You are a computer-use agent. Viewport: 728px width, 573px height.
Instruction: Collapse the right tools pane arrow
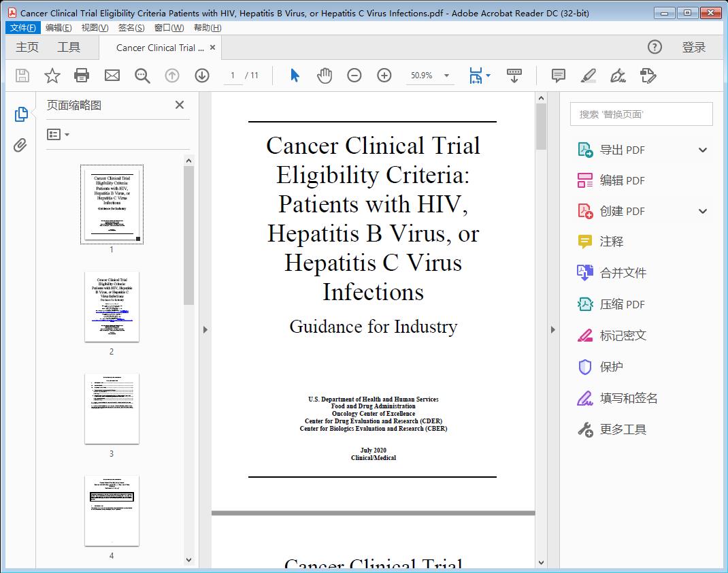click(552, 329)
